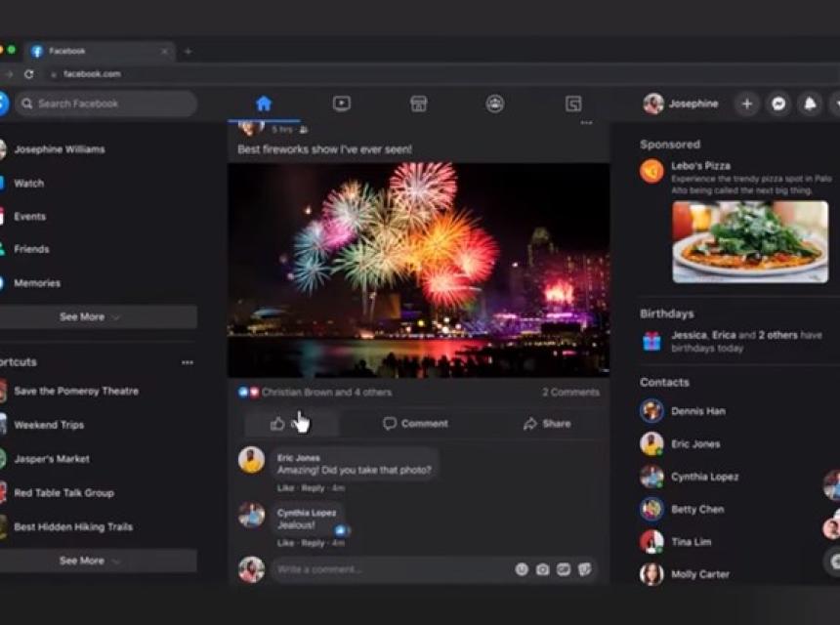
Task: Click the Comment button on post
Action: tap(415, 424)
